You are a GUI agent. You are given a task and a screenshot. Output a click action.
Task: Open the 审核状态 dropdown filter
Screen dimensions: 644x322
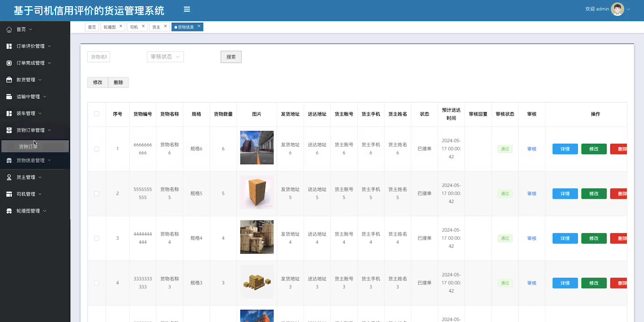pyautogui.click(x=165, y=57)
